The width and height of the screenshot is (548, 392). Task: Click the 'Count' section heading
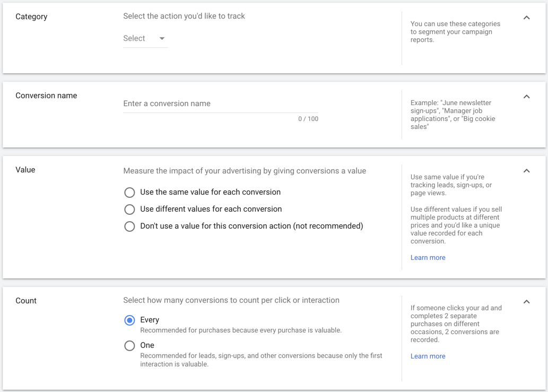(26, 301)
